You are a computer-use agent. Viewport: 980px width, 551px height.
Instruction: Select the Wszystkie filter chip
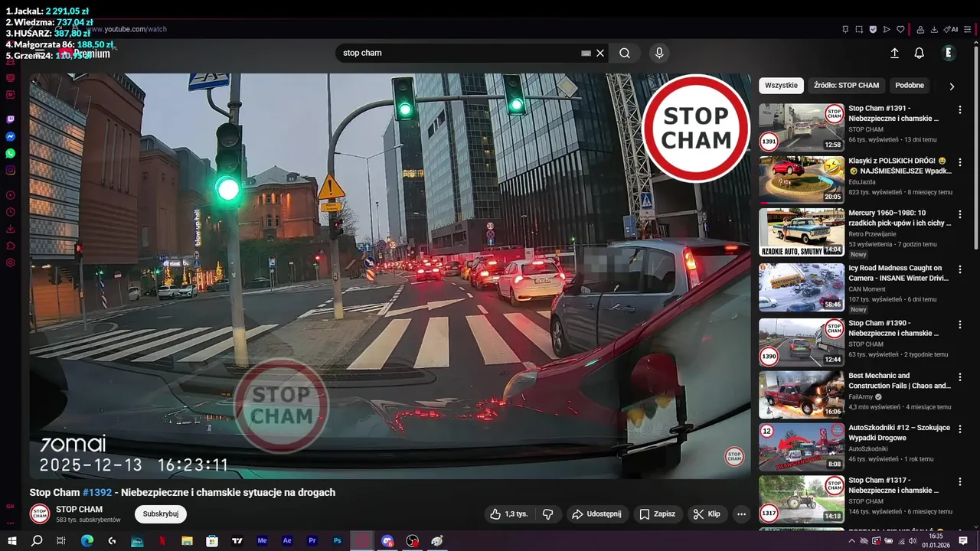[781, 85]
